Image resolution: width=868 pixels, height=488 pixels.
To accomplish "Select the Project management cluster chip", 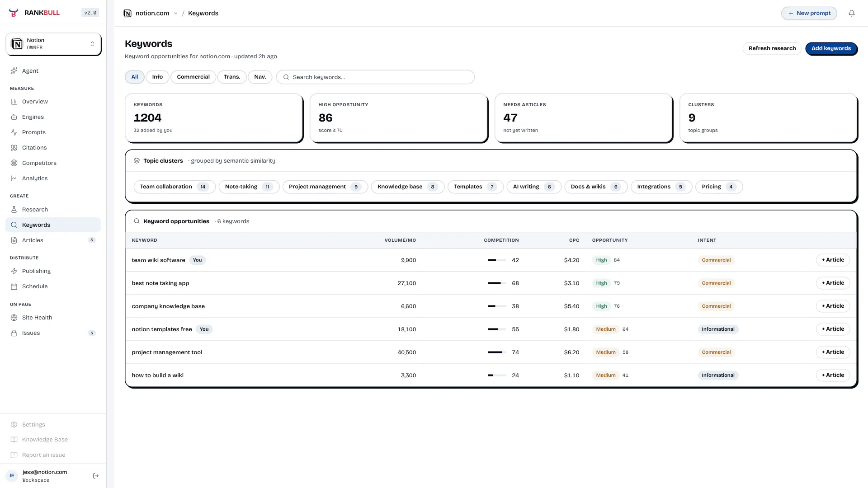I will tap(325, 187).
